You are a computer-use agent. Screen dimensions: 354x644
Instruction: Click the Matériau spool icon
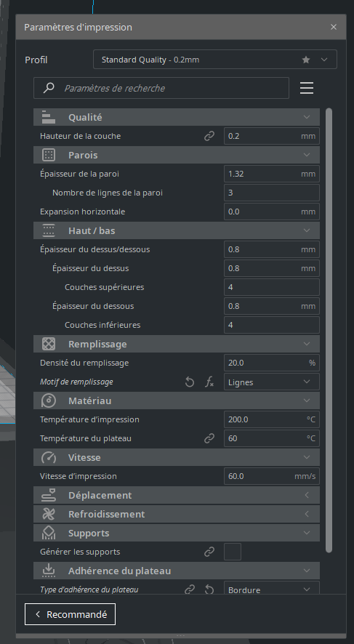[49, 401]
